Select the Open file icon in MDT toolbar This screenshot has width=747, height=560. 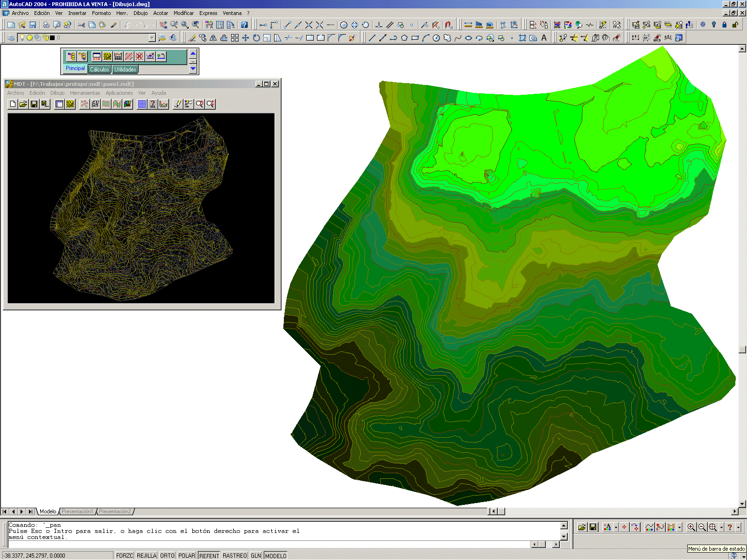click(23, 104)
